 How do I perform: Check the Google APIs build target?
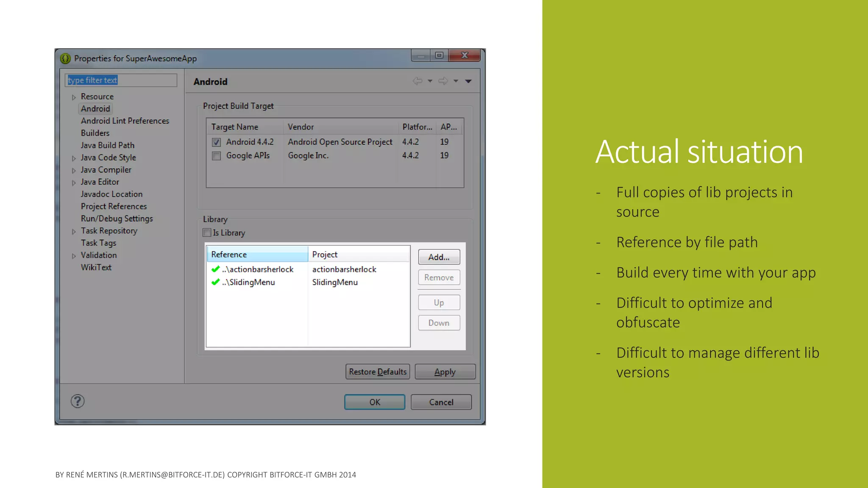pyautogui.click(x=217, y=156)
